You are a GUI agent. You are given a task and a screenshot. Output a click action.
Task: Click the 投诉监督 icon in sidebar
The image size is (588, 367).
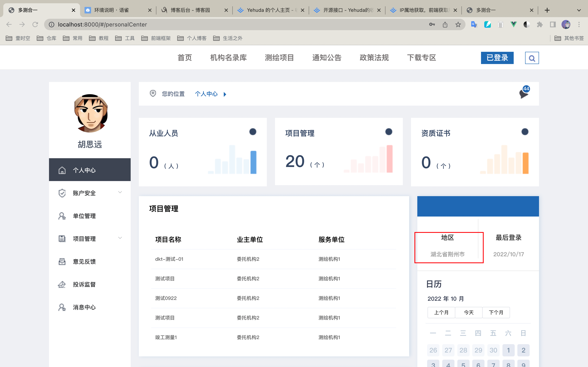coord(62,284)
